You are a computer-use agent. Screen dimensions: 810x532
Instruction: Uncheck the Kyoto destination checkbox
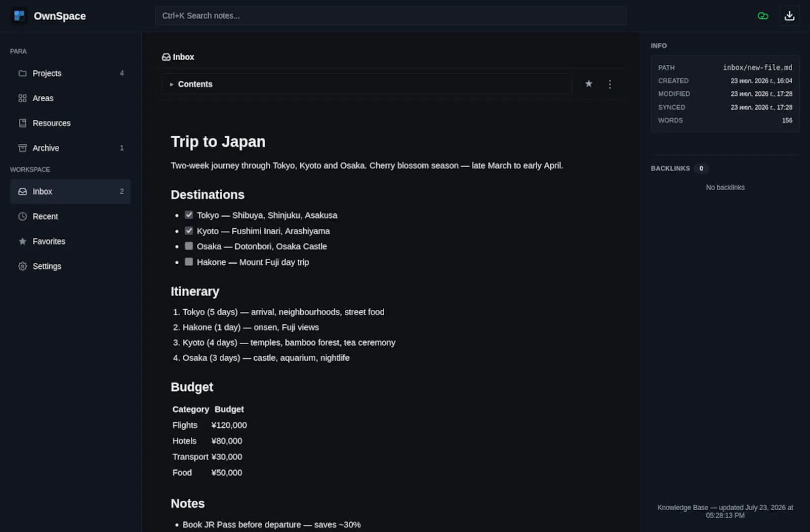[x=189, y=230]
